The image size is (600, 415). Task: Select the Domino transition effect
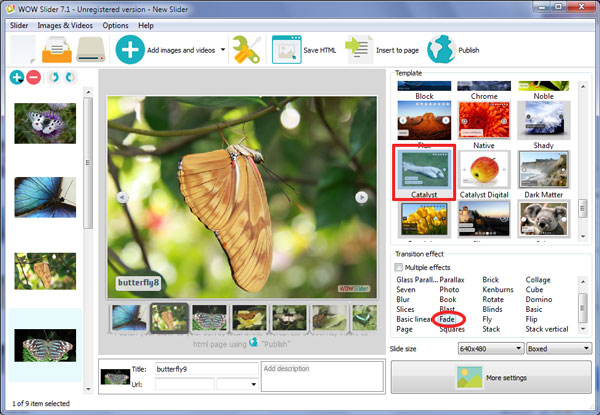point(539,299)
